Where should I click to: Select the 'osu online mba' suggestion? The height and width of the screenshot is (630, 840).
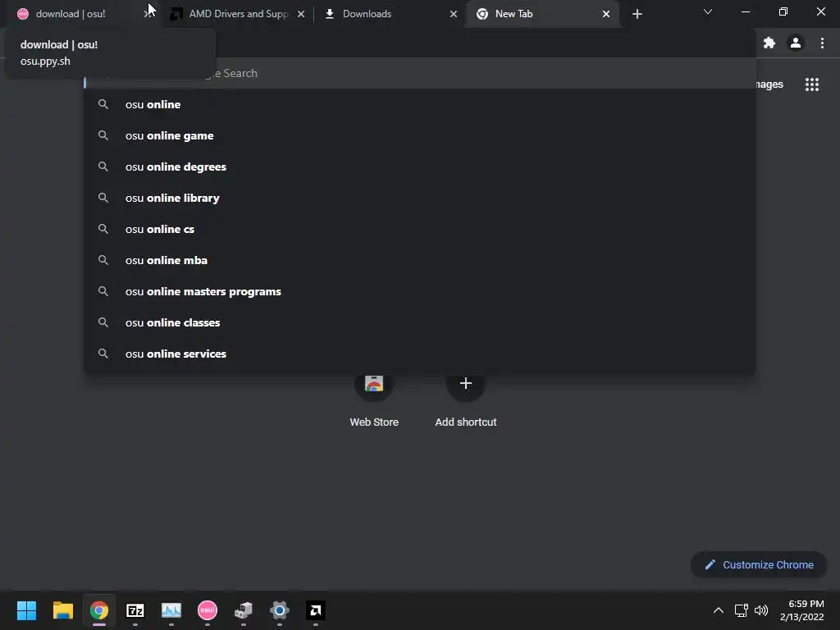tap(419, 260)
